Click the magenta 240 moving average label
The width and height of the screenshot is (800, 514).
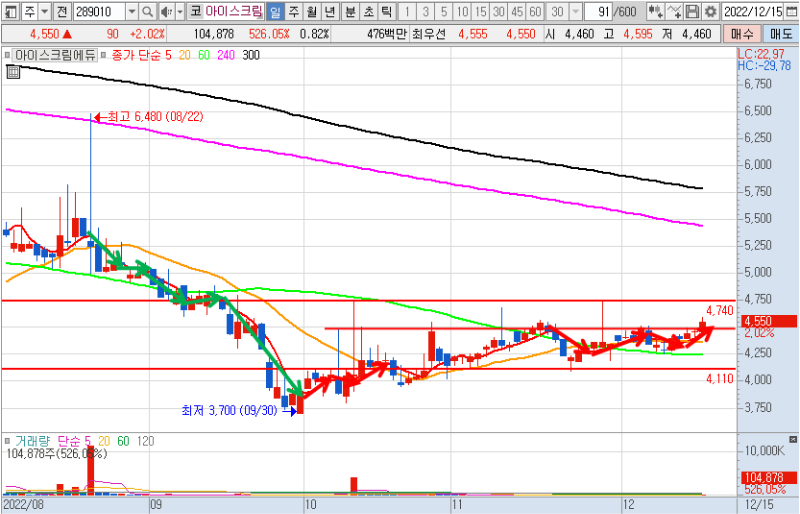(x=226, y=55)
